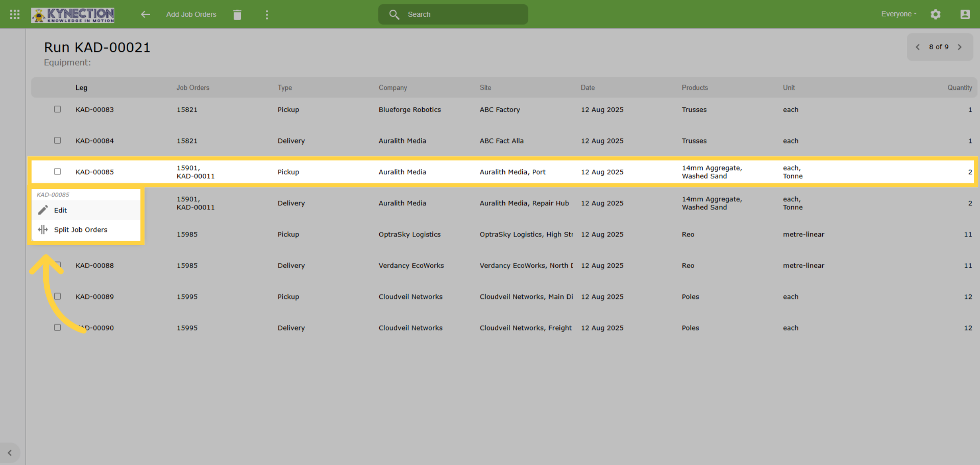
Task: Tick the checkbox for KAD-00089
Action: [58, 296]
